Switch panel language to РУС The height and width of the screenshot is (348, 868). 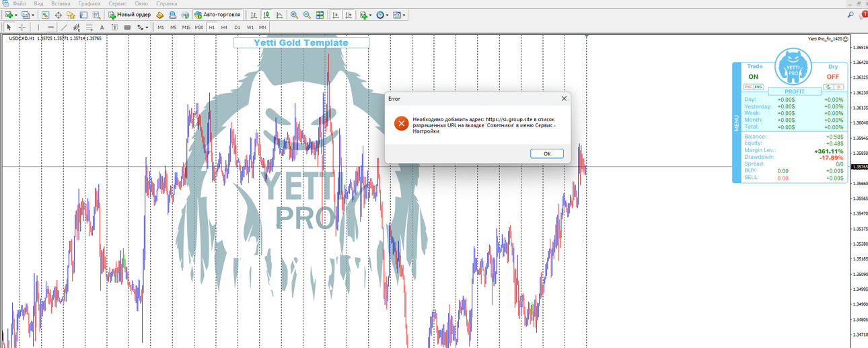748,87
